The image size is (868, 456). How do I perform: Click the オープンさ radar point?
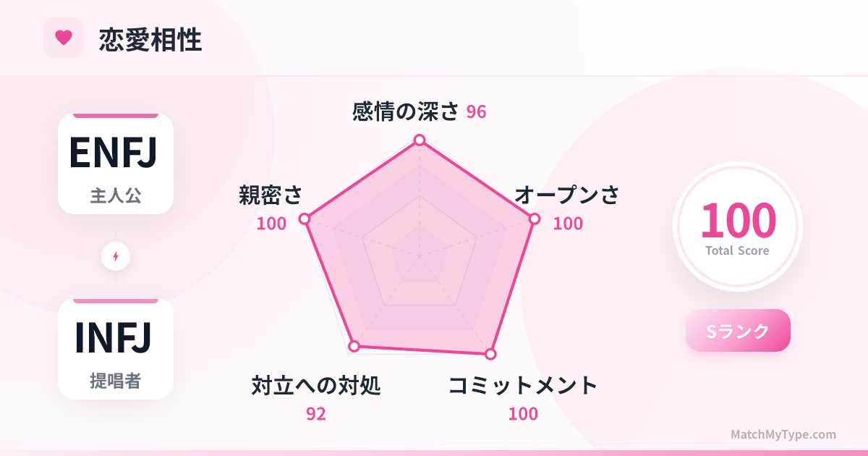pos(535,219)
